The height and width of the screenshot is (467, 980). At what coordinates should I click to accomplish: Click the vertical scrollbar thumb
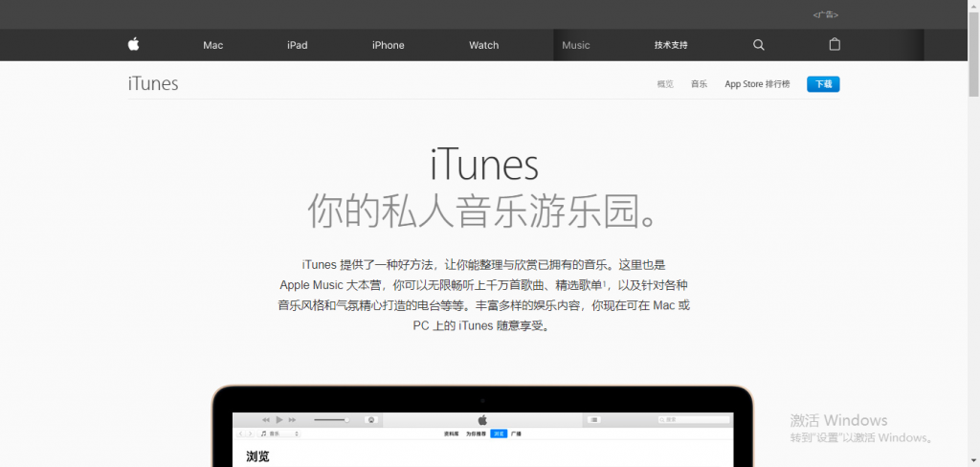click(x=973, y=54)
